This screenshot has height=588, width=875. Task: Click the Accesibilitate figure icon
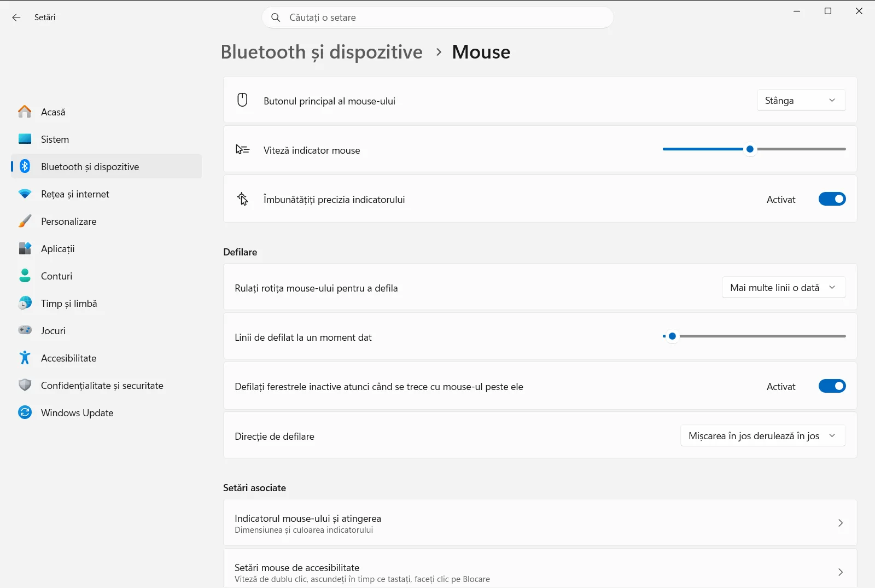coord(25,358)
